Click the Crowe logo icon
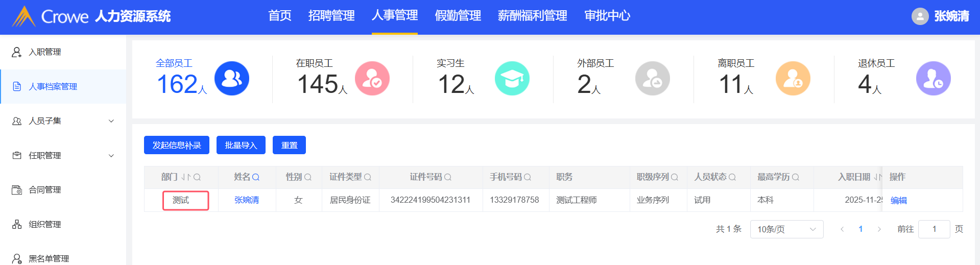 click(23, 16)
